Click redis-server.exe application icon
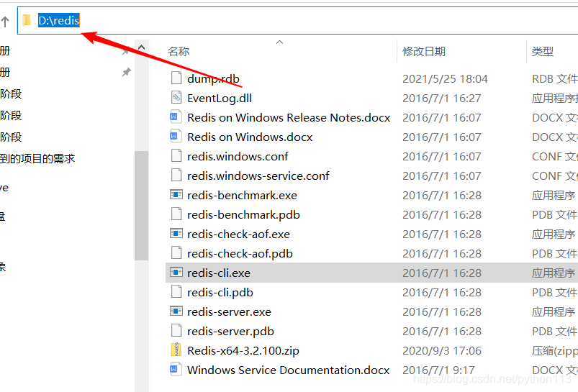The image size is (578, 392). coord(176,311)
